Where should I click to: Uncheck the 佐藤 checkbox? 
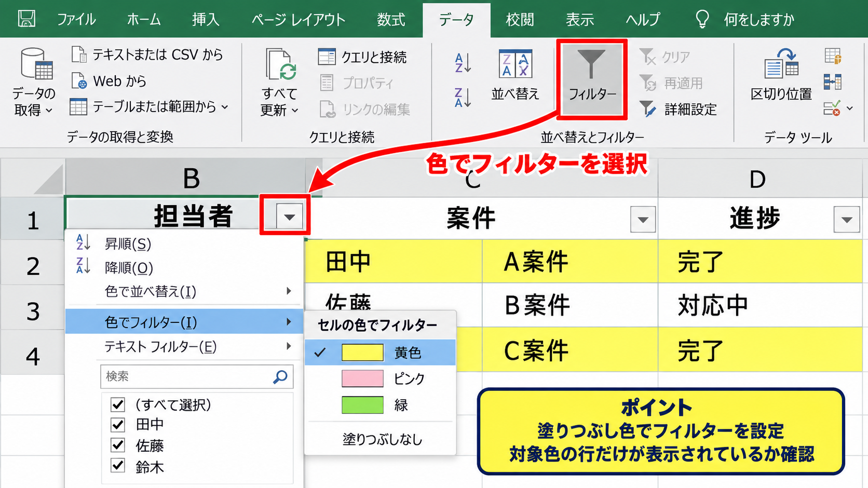pos(118,445)
